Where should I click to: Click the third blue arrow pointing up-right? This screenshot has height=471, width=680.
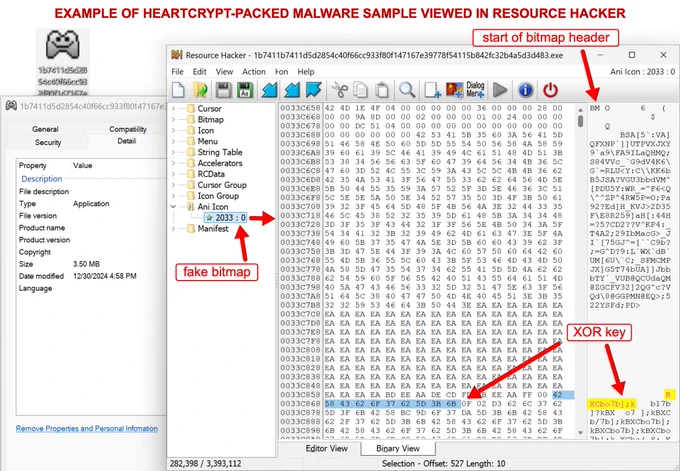coord(314,90)
